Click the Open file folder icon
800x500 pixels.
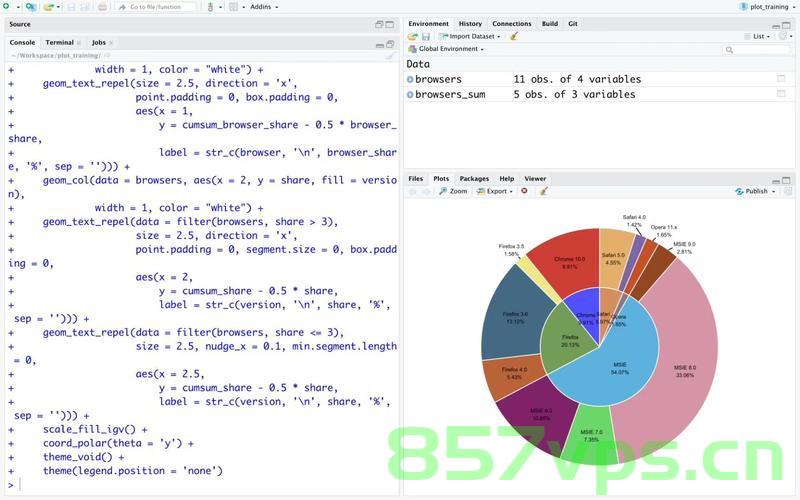(x=48, y=7)
